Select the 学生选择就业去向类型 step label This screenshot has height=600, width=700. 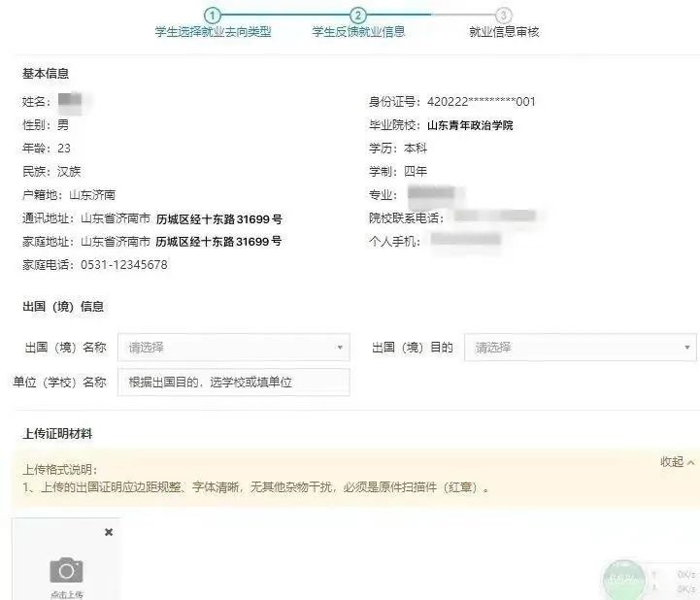213,32
